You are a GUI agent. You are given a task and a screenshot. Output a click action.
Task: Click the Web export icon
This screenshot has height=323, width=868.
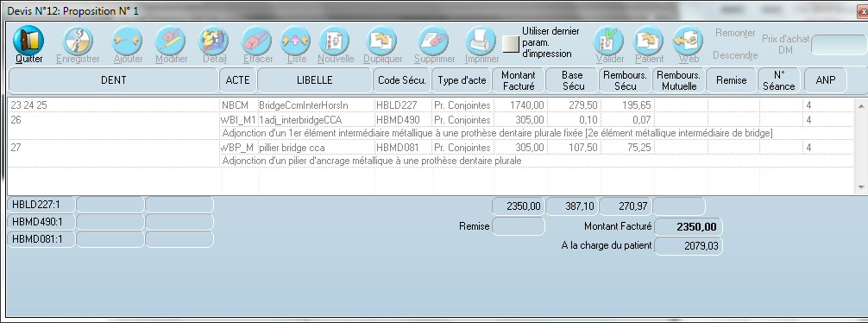pos(688,41)
